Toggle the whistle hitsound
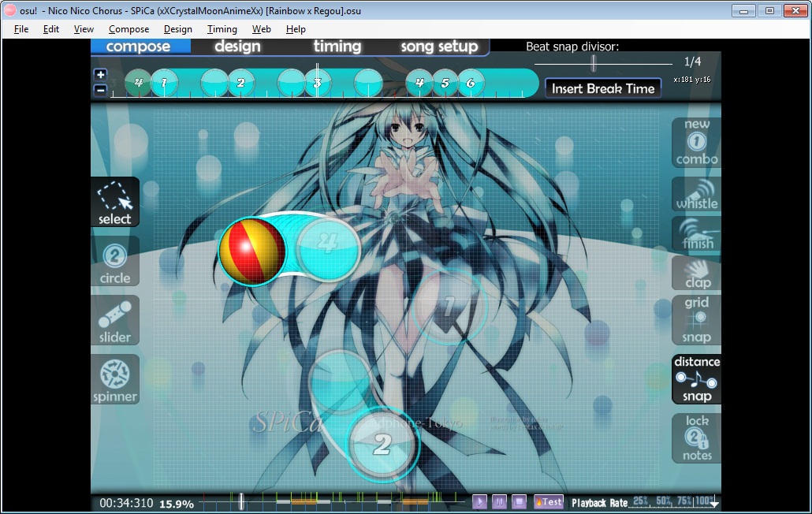This screenshot has width=812, height=514. pyautogui.click(x=697, y=195)
